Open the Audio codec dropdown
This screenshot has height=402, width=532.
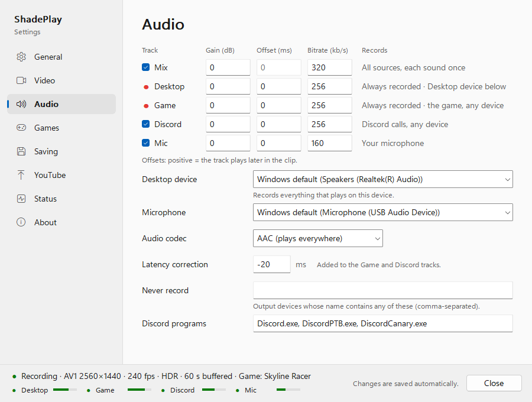[x=318, y=238]
